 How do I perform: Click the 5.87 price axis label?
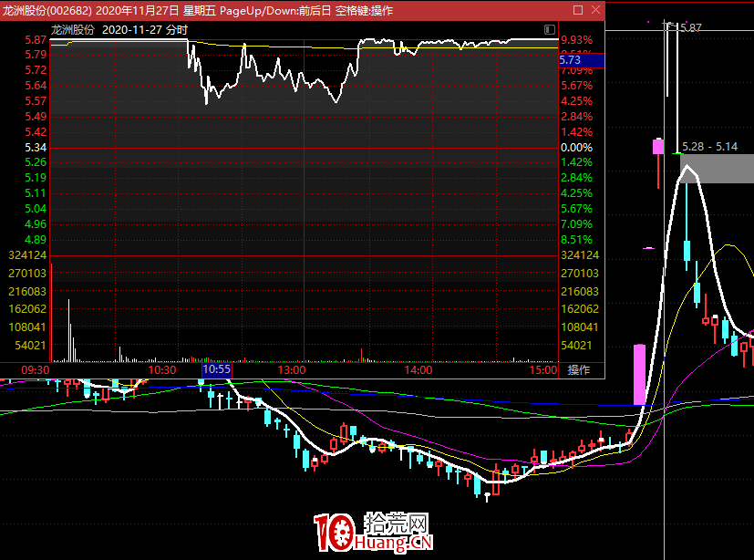[x=36, y=40]
